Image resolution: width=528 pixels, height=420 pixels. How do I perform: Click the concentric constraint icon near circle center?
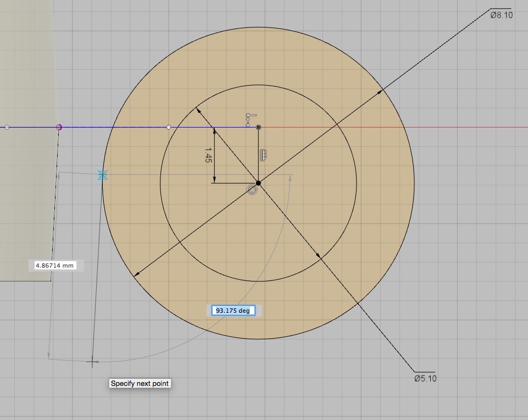(x=252, y=190)
